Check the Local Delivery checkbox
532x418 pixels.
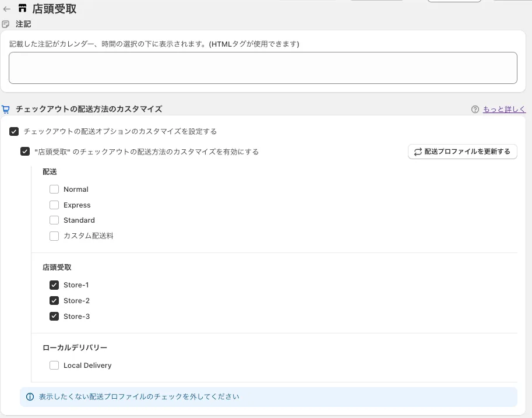point(54,366)
